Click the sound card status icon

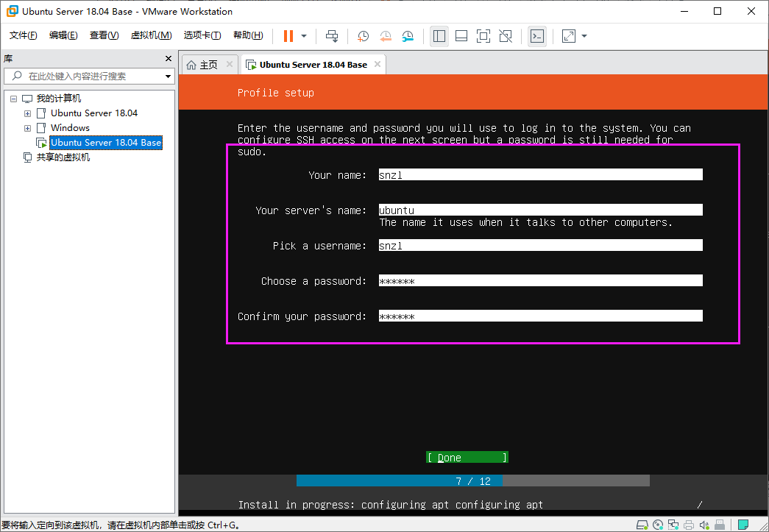(x=704, y=525)
